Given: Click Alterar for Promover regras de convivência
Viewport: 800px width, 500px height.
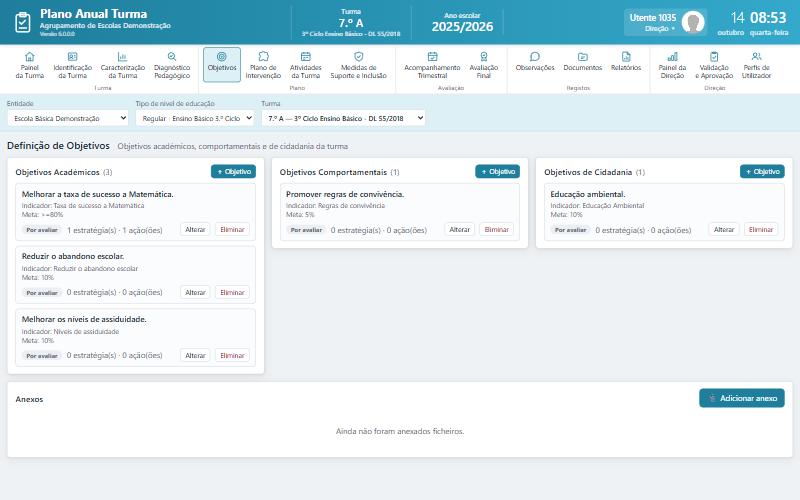Looking at the screenshot, I should (x=459, y=230).
